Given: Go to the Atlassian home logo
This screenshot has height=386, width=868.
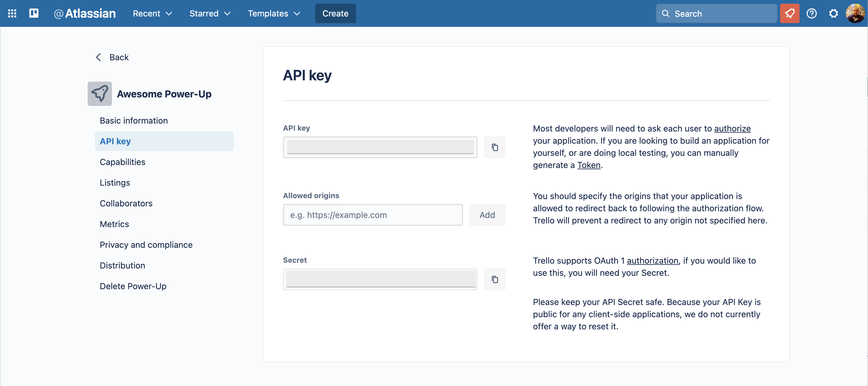Looking at the screenshot, I should coord(85,13).
